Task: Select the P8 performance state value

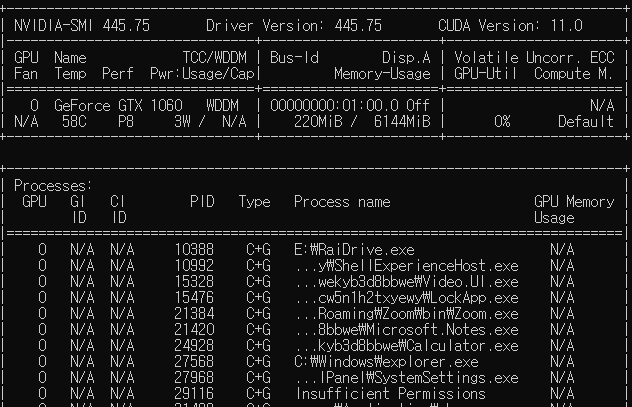Action: point(126,122)
